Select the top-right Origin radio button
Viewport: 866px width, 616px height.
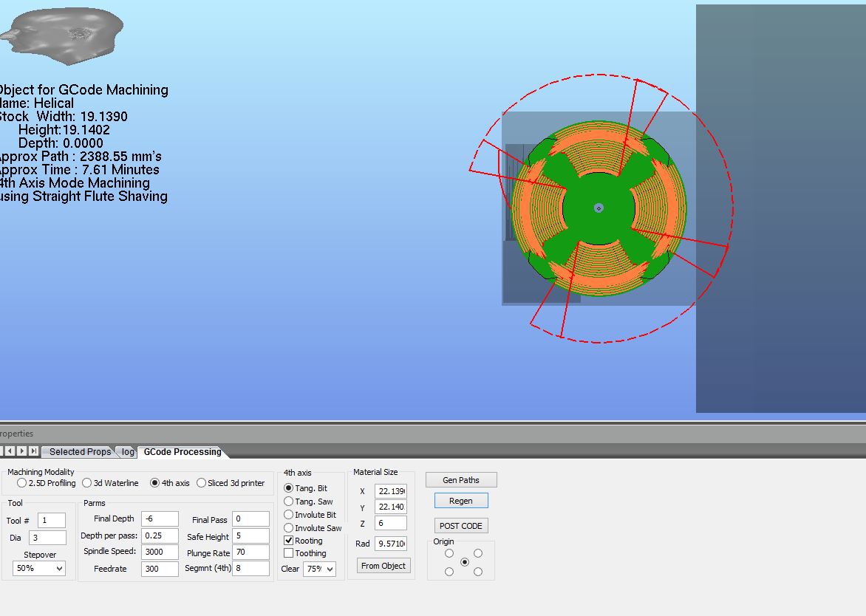pyautogui.click(x=478, y=553)
